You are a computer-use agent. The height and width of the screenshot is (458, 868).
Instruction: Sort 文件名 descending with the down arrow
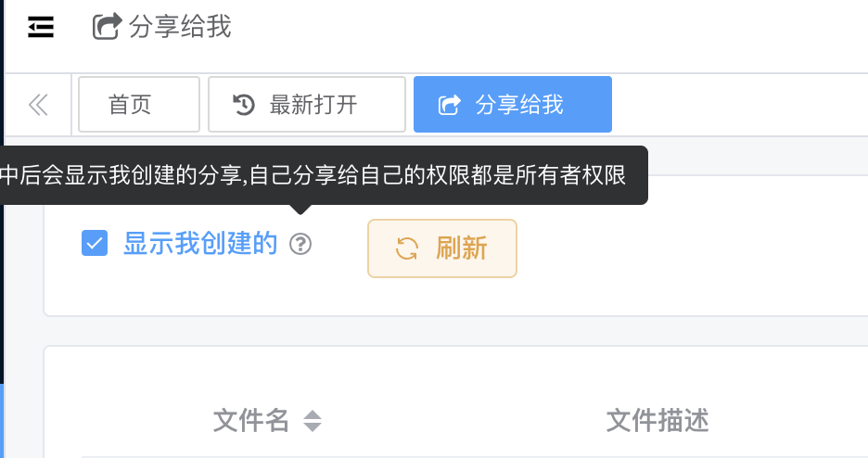click(313, 427)
